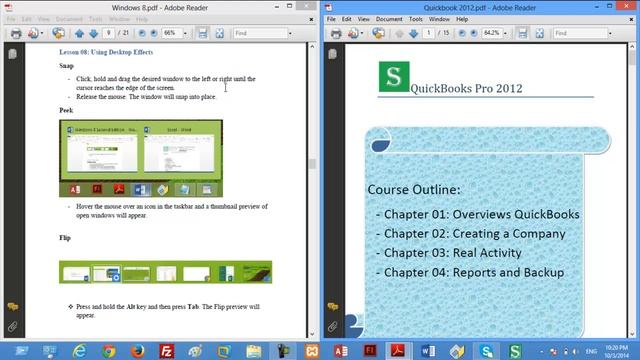This screenshot has width=640, height=360.
Task: Open View menu in Quickbook 2012.pdf window
Action: click(363, 19)
